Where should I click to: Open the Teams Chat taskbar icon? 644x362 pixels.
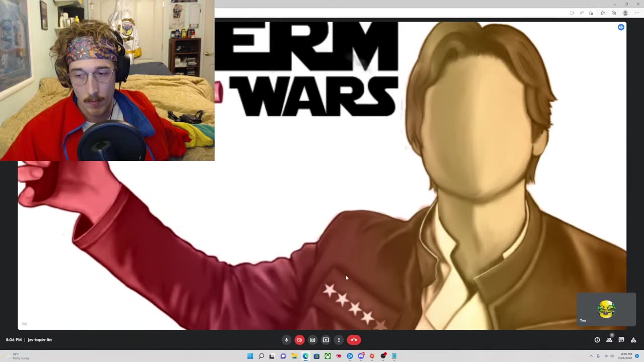coord(283,356)
